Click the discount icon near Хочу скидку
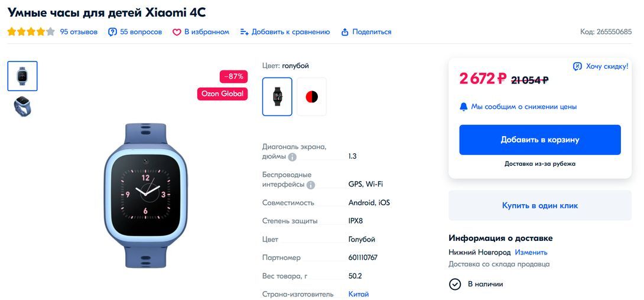 point(577,66)
